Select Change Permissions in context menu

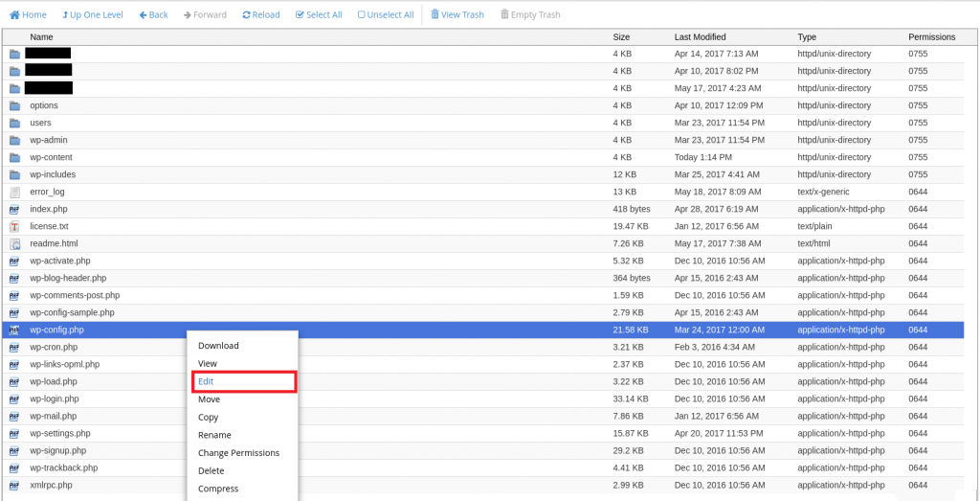pyautogui.click(x=238, y=453)
